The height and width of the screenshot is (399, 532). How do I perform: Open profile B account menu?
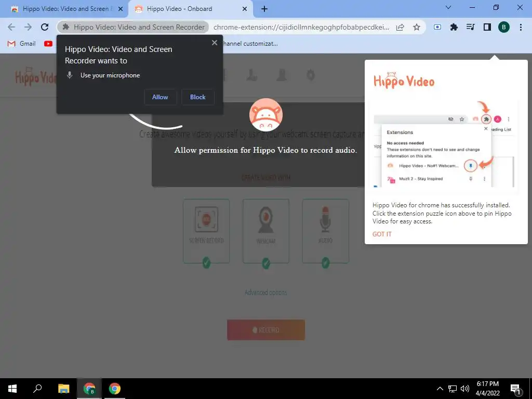click(504, 27)
